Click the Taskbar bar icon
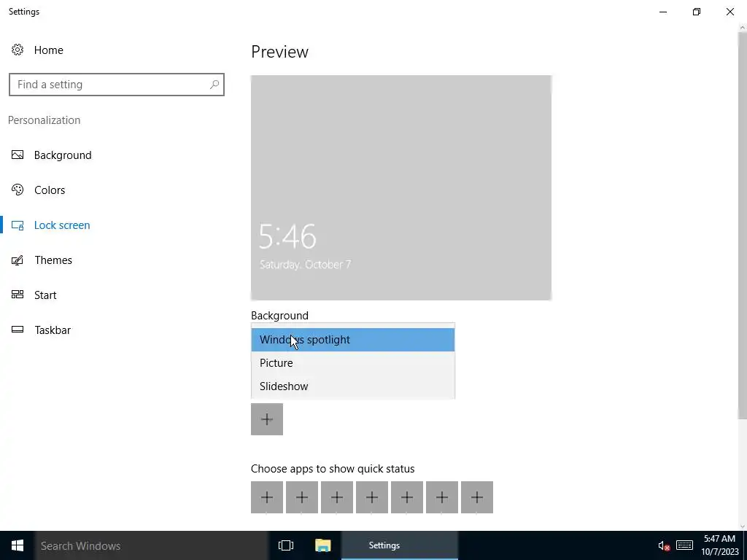This screenshot has height=560, width=747. pyautogui.click(x=18, y=329)
